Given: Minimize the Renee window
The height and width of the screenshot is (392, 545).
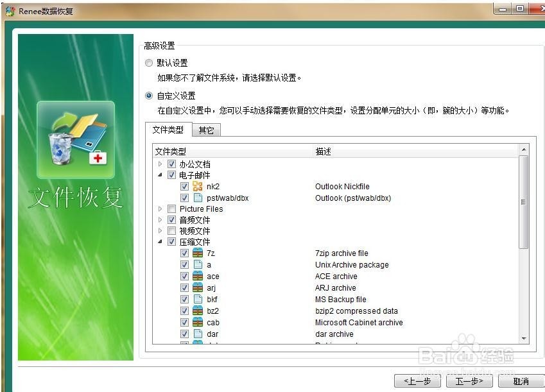Looking at the screenshot, I should 503,9.
